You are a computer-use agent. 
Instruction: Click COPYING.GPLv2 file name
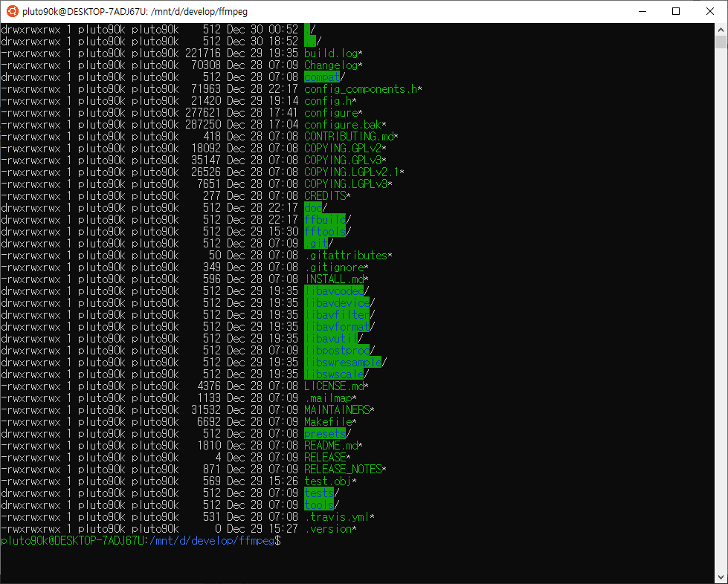[343, 149]
